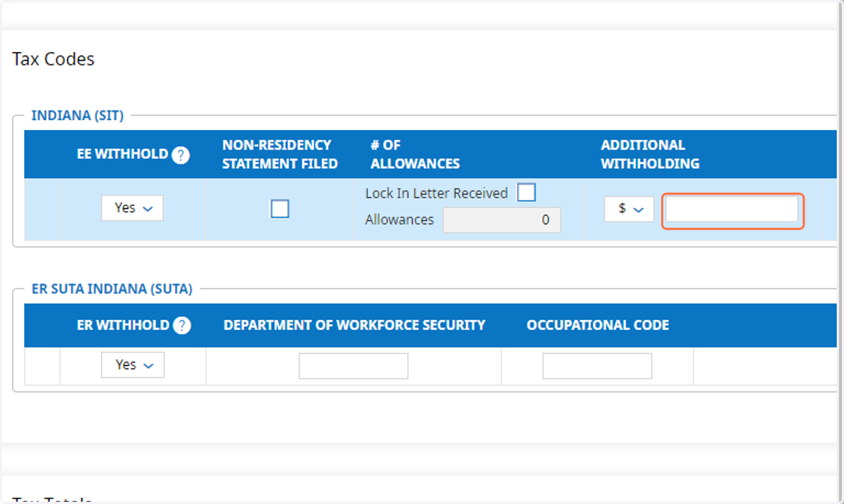The image size is (844, 504).
Task: Tick the Lock In Letter Received checkbox
Action: coord(526,192)
